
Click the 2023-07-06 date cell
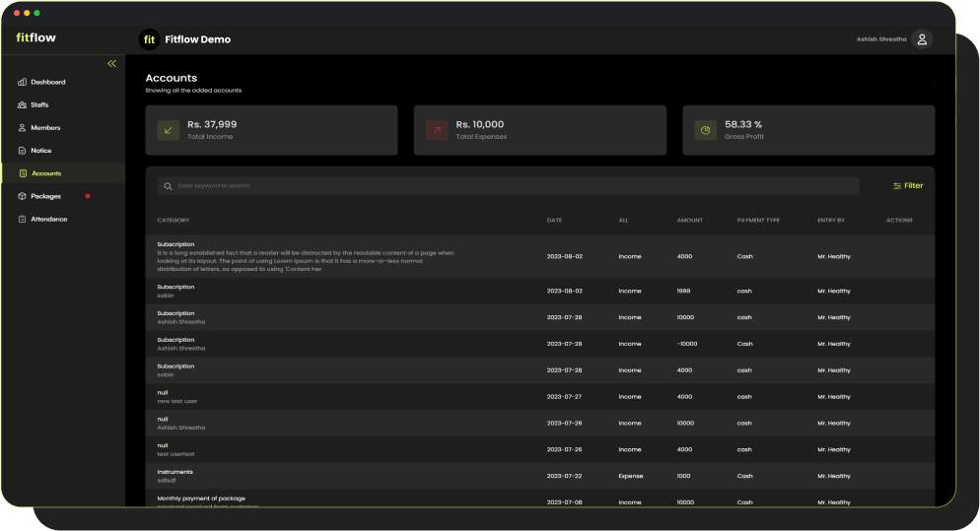(564, 502)
